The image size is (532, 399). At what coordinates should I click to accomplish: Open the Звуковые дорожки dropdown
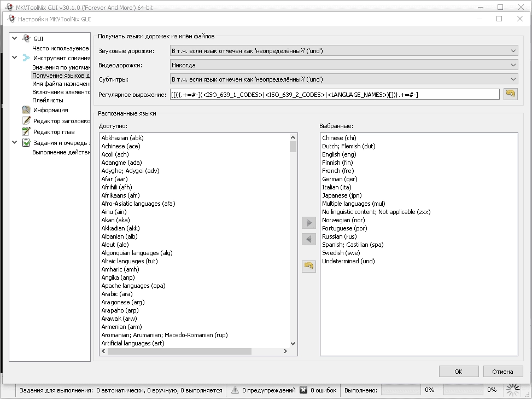(x=344, y=51)
